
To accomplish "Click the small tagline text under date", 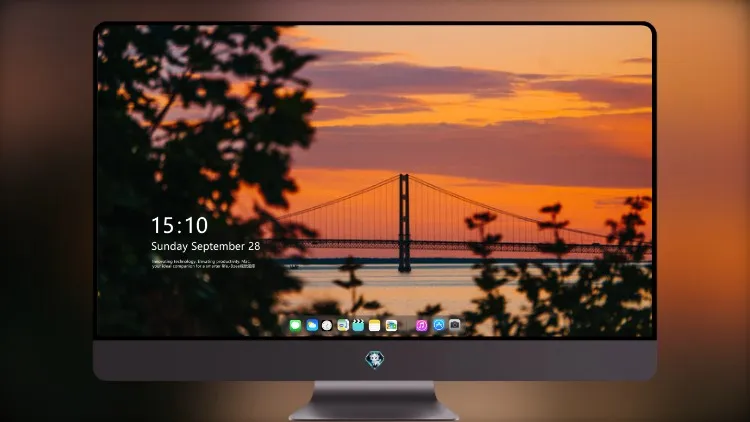I will click(203, 264).
